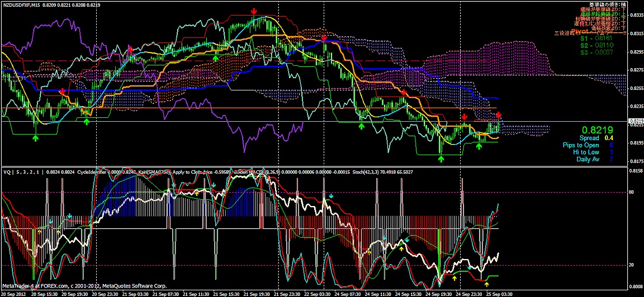The image size is (644, 297).
Task: Click the Hi to Low readout
Action: [x=592, y=152]
